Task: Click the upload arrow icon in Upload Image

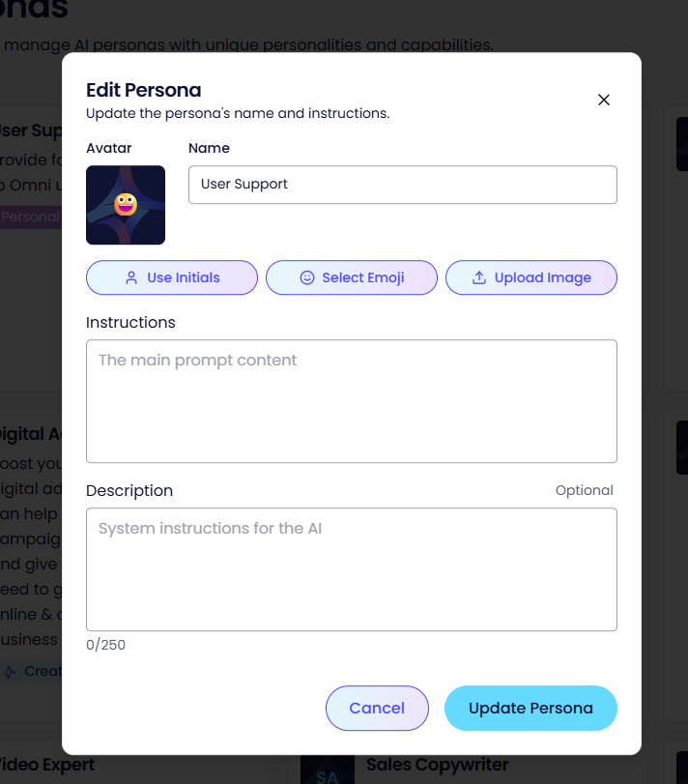Action: tap(479, 277)
